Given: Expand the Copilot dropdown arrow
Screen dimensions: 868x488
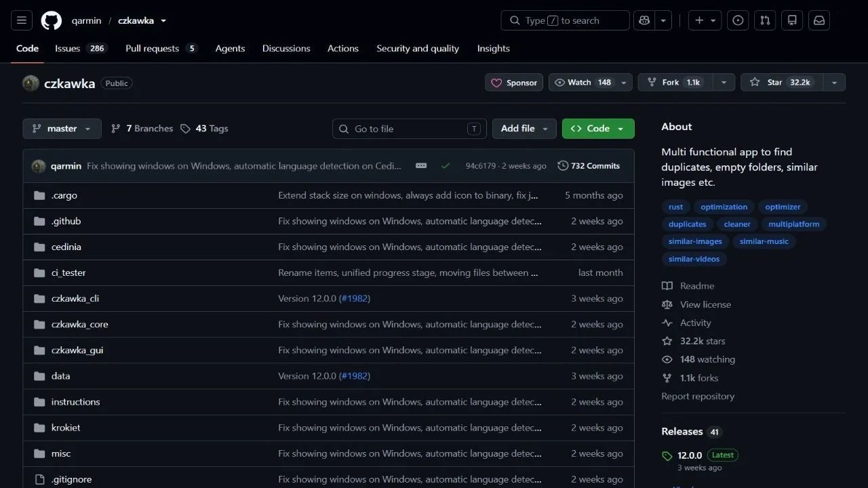Looking at the screenshot, I should tap(663, 20).
